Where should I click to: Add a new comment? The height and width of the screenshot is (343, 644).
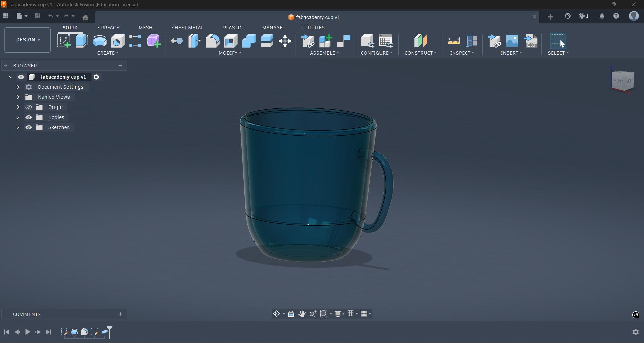point(120,314)
